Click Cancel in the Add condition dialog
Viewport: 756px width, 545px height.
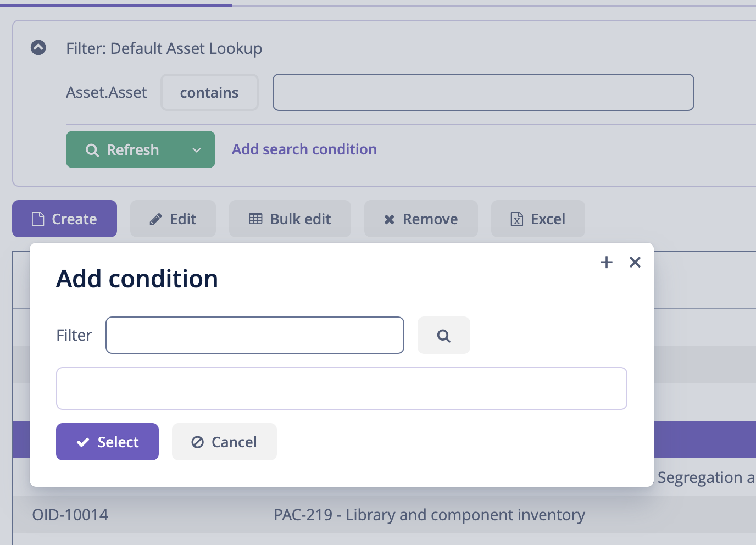(224, 442)
